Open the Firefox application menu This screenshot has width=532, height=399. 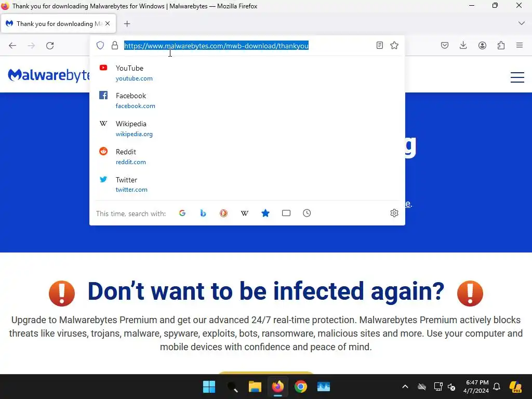[x=520, y=45]
